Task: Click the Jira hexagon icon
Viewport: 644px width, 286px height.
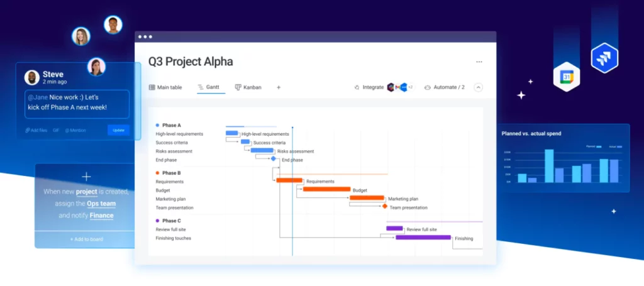Action: tap(604, 58)
